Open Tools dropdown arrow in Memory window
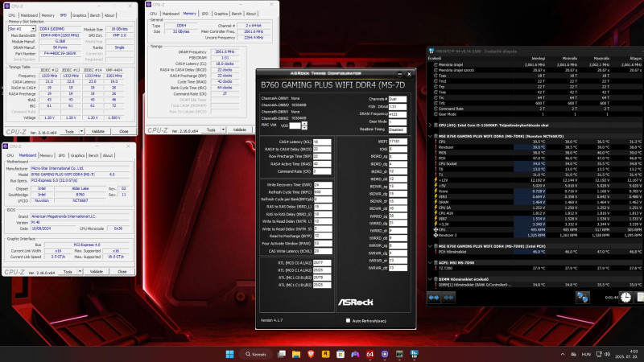This screenshot has height=362, width=644. point(223,130)
